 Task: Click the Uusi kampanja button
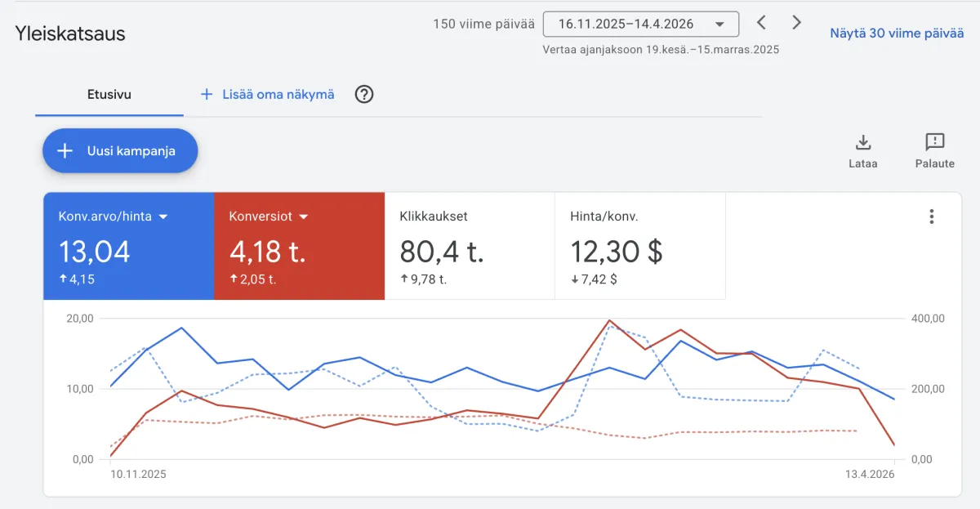tap(120, 151)
